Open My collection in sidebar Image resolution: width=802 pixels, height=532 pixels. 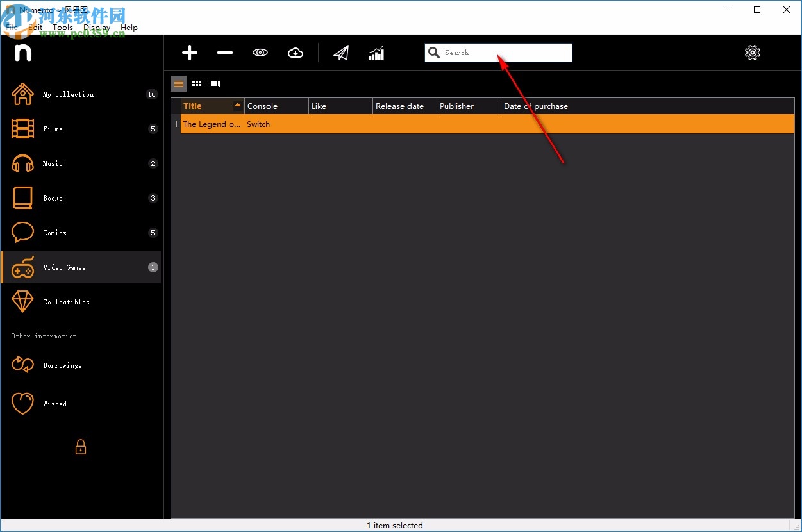[81, 94]
